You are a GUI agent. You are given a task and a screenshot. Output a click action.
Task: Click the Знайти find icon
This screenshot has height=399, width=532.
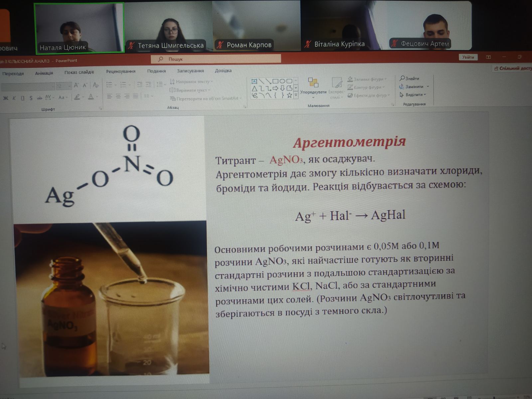(402, 78)
